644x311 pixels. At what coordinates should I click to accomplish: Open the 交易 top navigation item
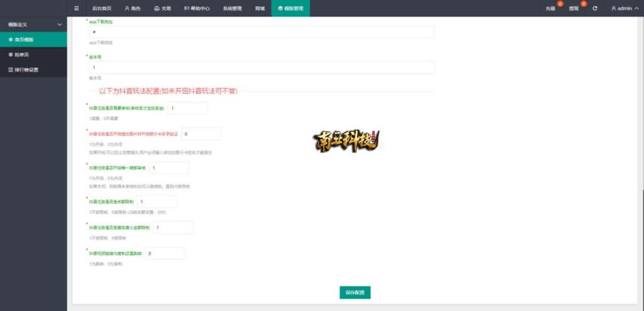[163, 8]
